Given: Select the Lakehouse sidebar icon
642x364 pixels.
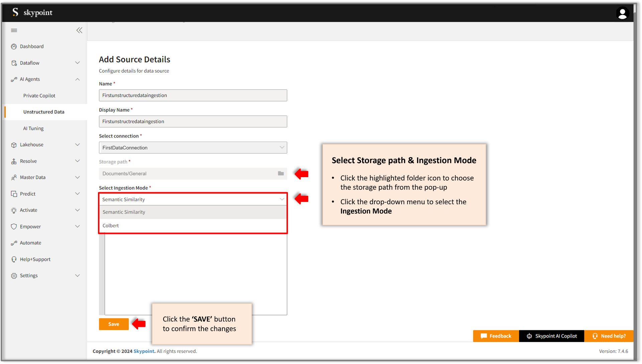Looking at the screenshot, I should [14, 144].
